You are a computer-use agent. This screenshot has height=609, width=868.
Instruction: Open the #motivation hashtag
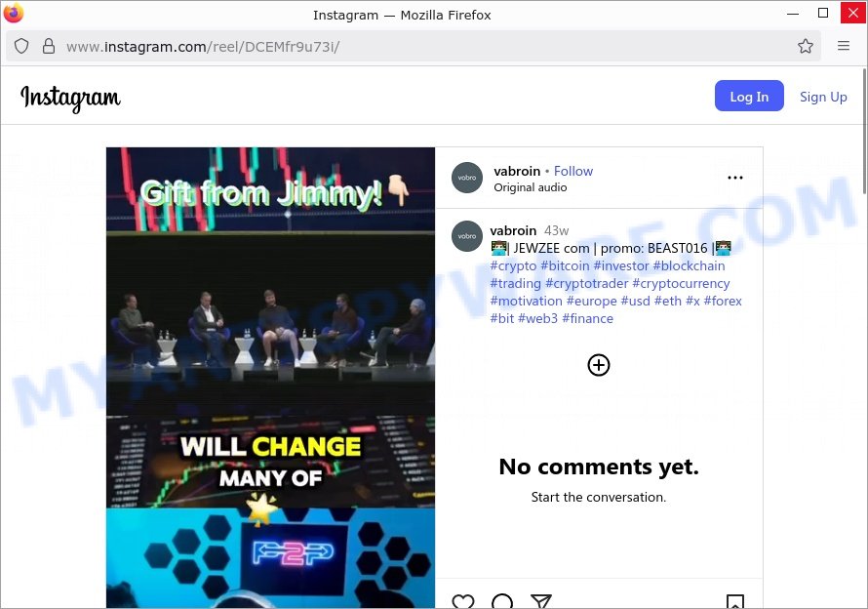[x=526, y=302]
